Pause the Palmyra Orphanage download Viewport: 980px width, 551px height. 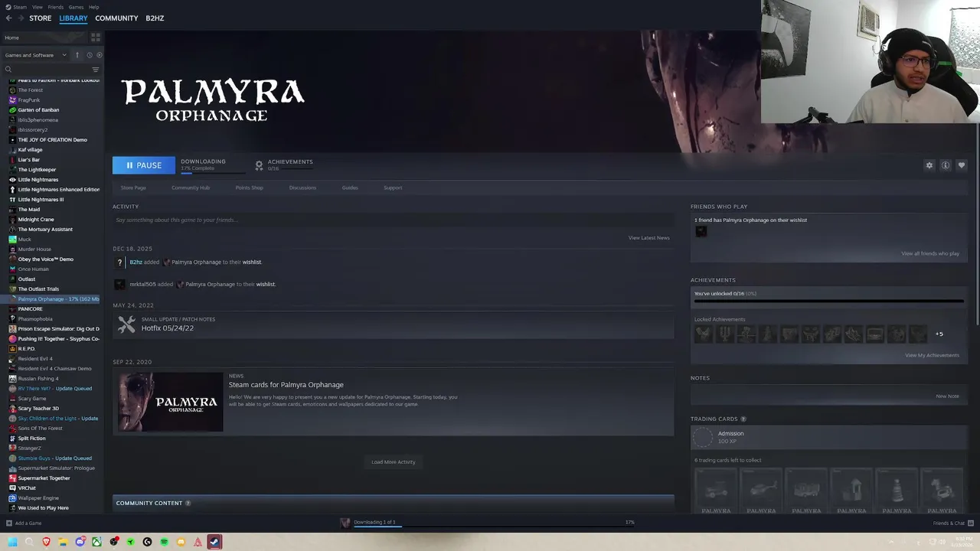pyautogui.click(x=144, y=165)
